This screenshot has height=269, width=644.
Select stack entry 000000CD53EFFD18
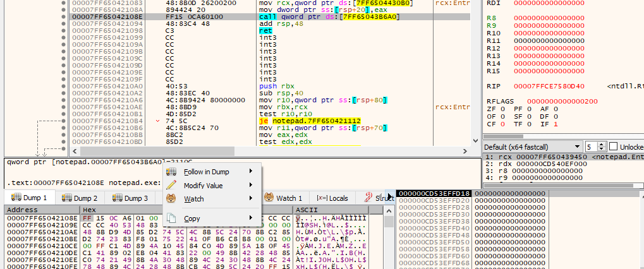click(434, 194)
